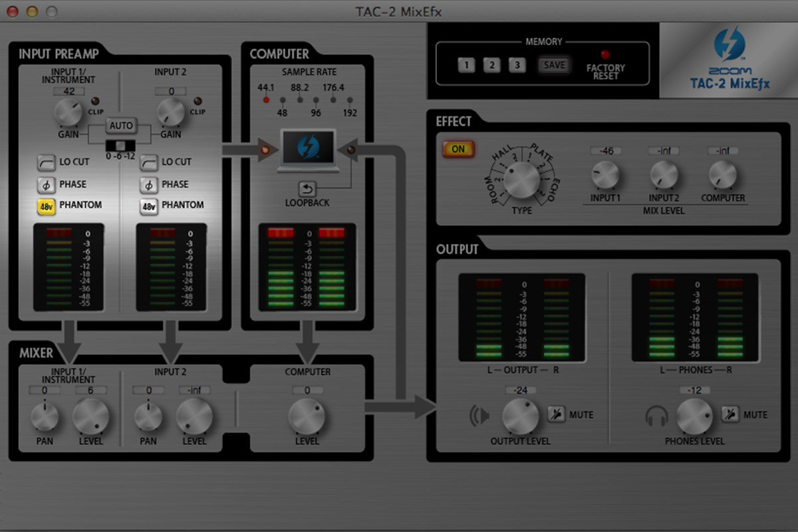The image size is (798, 532).
Task: Enable Lo Cut on Input 1
Action: 47,162
